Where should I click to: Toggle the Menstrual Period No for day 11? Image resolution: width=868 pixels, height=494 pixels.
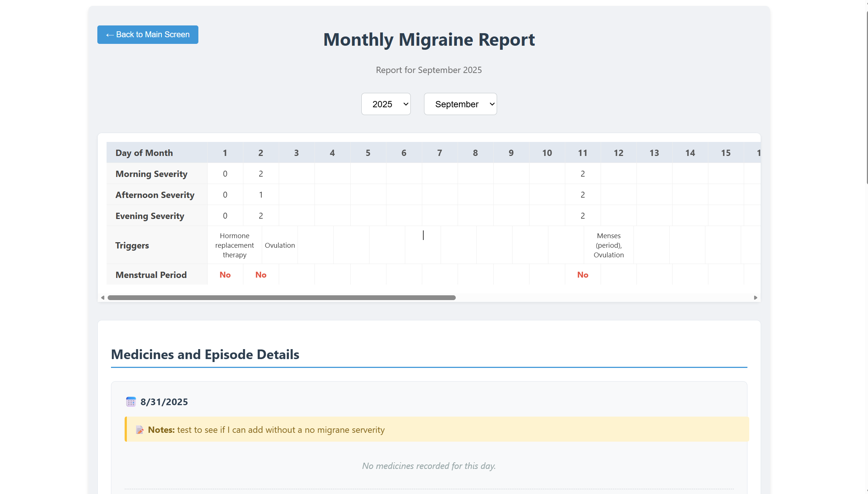coord(583,275)
